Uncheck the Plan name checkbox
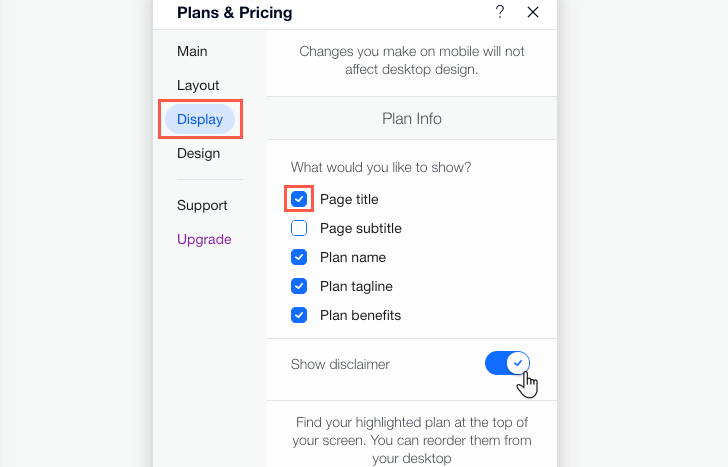This screenshot has height=467, width=728. 299,257
